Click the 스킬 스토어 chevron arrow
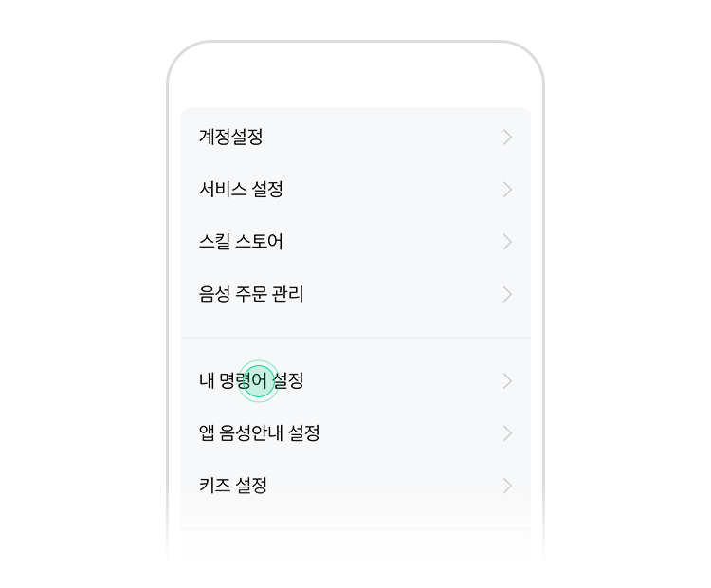Image resolution: width=711 pixels, height=588 pixels. pyautogui.click(x=507, y=242)
